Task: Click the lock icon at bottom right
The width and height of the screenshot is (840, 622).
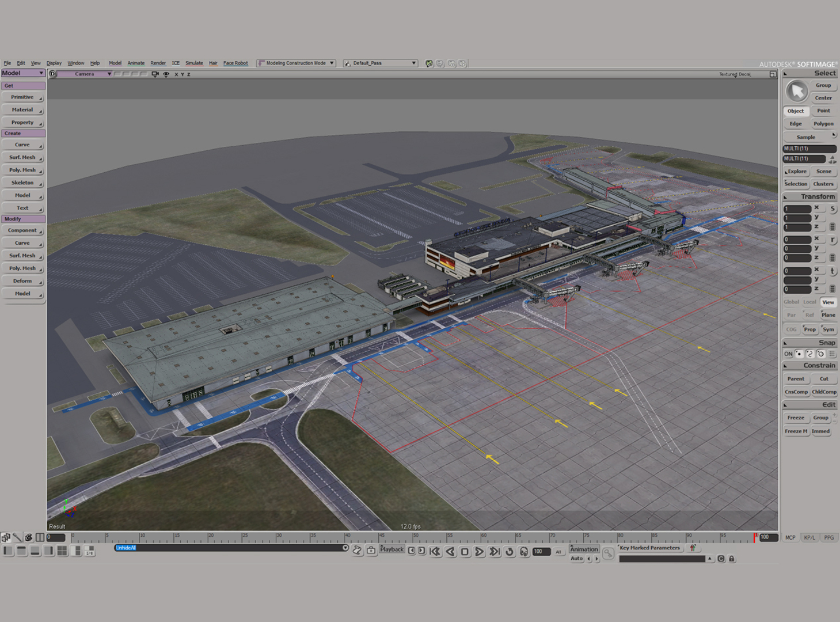Action: [x=732, y=559]
